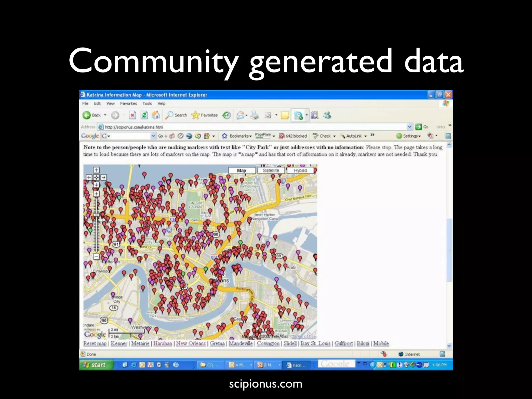Open the Edit menu

[97, 103]
